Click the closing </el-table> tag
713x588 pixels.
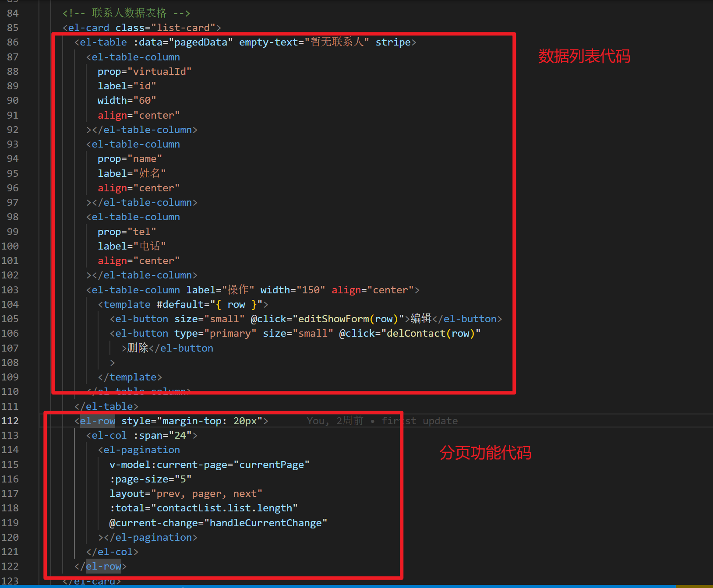pyautogui.click(x=106, y=406)
